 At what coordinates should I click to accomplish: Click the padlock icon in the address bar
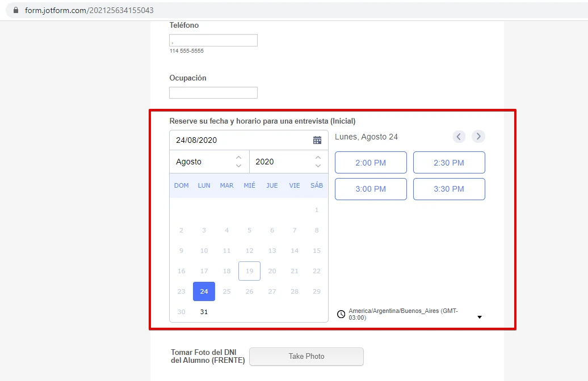point(15,9)
